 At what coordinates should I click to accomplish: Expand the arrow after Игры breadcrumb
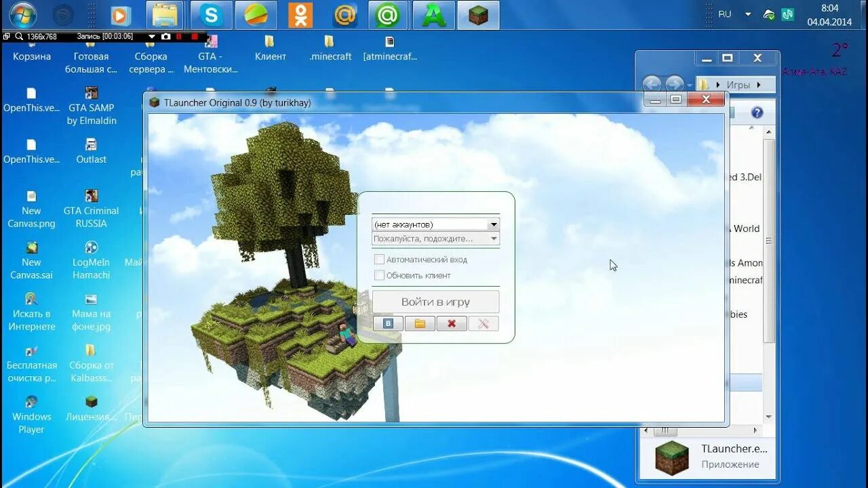(758, 85)
